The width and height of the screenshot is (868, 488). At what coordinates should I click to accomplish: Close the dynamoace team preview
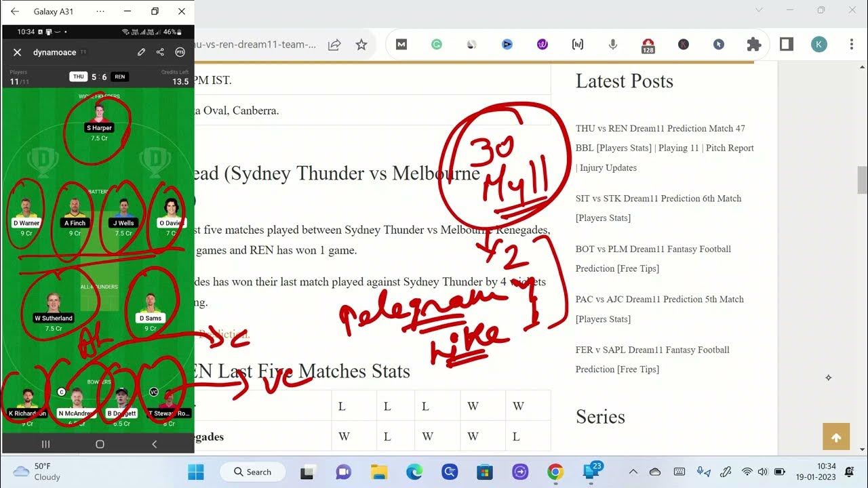click(x=18, y=52)
